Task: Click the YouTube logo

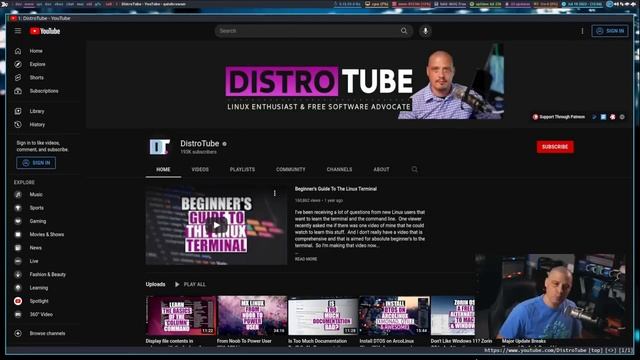Action: (45, 31)
